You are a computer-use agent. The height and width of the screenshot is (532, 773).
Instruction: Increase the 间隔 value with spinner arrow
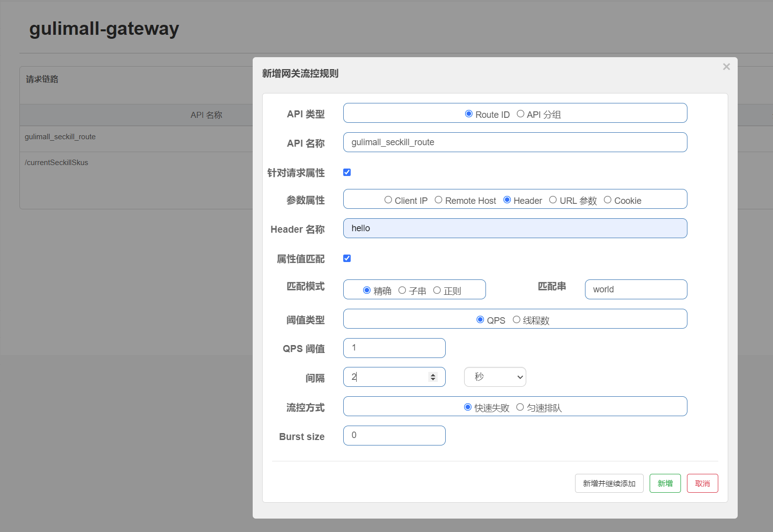pos(433,375)
